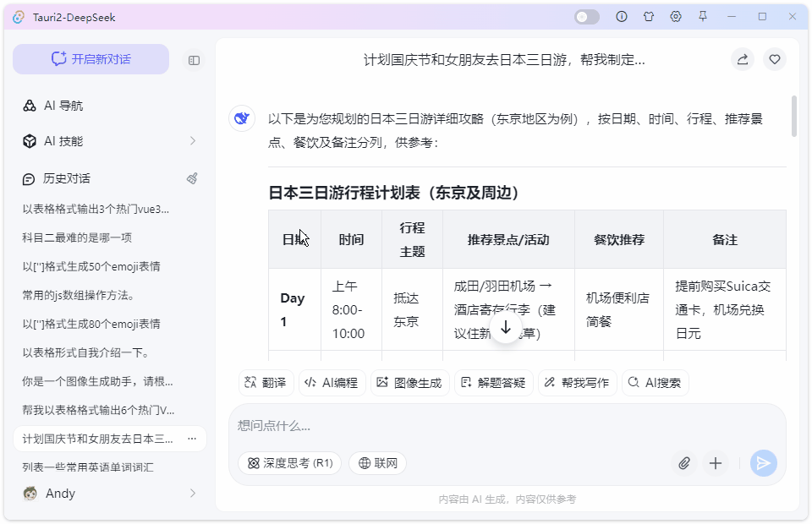This screenshot has height=524, width=812.
Task: Click the 图像生成 quick action button
Action: 409,383
